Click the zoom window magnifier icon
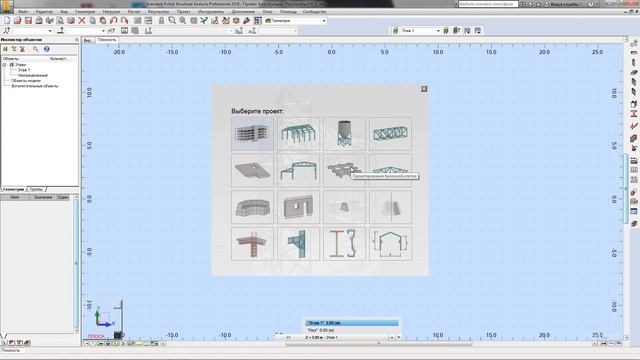The width and height of the screenshot is (640, 360). click(x=172, y=20)
